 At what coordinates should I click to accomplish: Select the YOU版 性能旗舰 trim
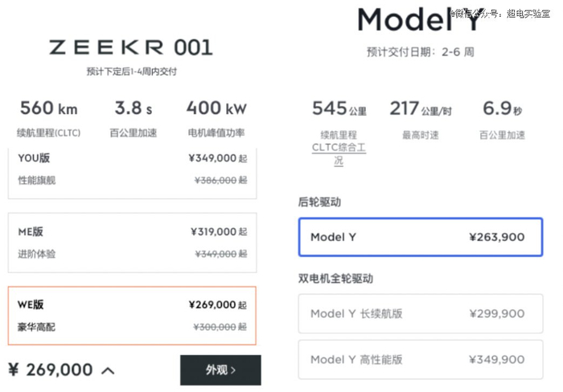pyautogui.click(x=132, y=170)
